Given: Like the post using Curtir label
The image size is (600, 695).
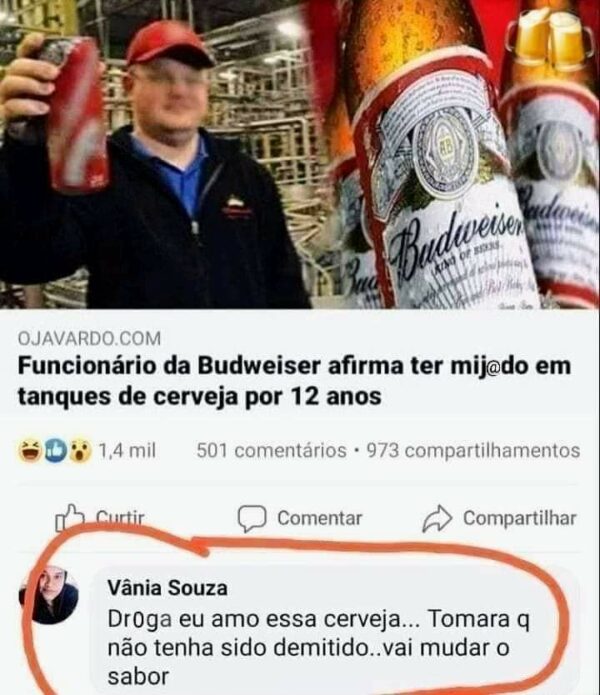Looking at the screenshot, I should [120, 517].
